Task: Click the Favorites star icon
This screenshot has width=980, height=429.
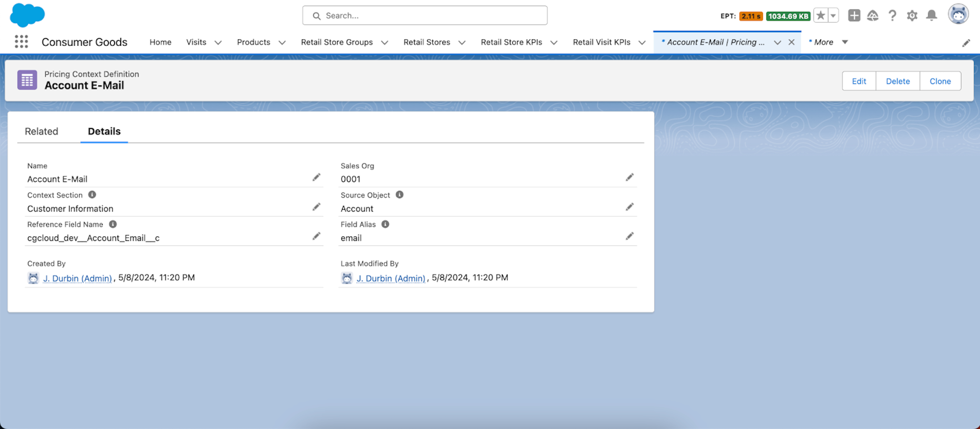Action: click(821, 16)
